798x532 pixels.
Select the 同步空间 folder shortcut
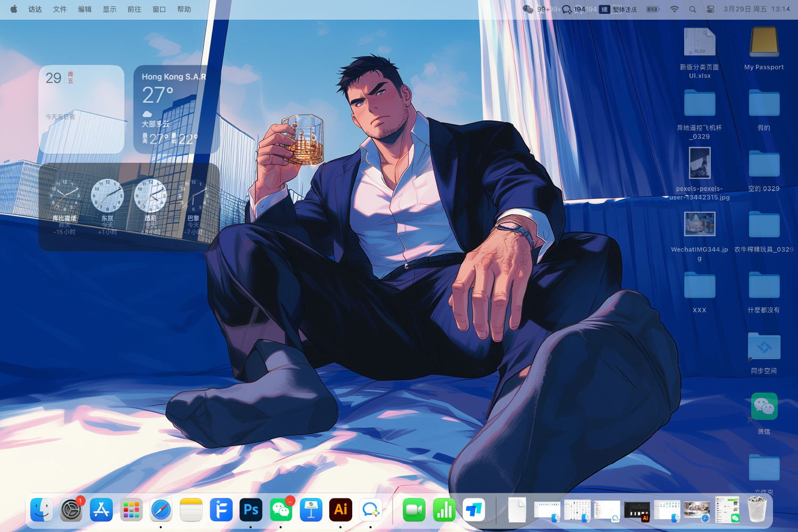coord(764,353)
